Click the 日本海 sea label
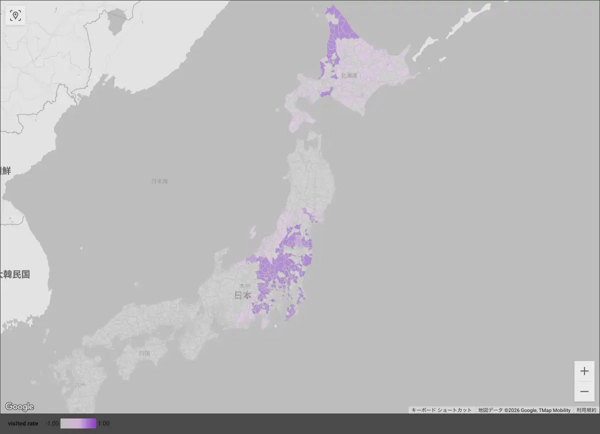The image size is (600, 434). [x=160, y=181]
